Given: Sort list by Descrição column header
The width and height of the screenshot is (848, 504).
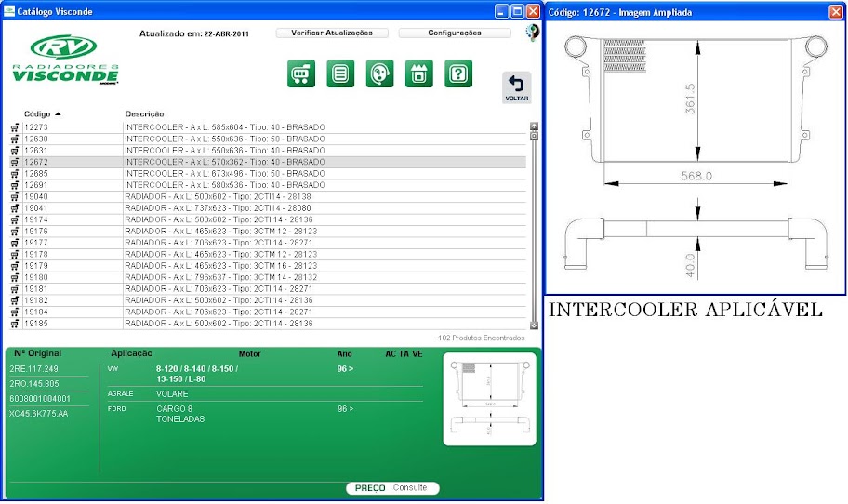Looking at the screenshot, I should click(x=144, y=114).
